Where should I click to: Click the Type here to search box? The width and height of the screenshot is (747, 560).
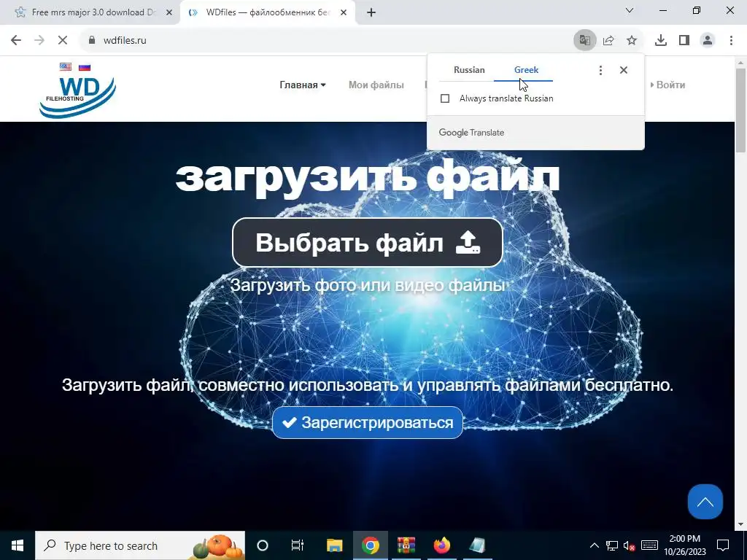[x=140, y=545]
